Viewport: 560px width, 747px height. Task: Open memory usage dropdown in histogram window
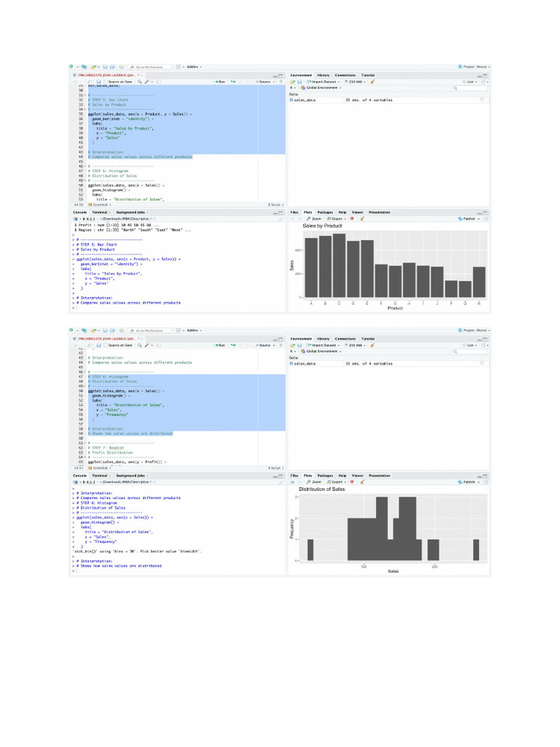pos(355,345)
